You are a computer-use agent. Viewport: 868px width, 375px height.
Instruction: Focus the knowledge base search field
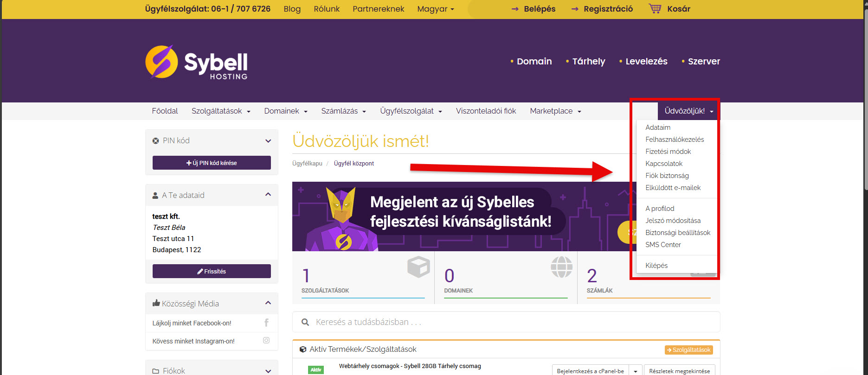pyautogui.click(x=510, y=322)
